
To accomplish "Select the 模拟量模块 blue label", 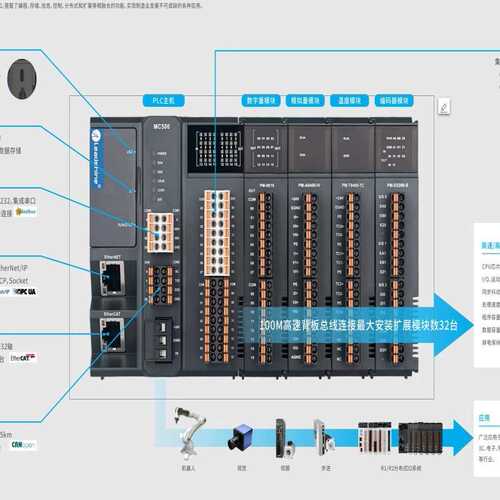I will pyautogui.click(x=305, y=100).
